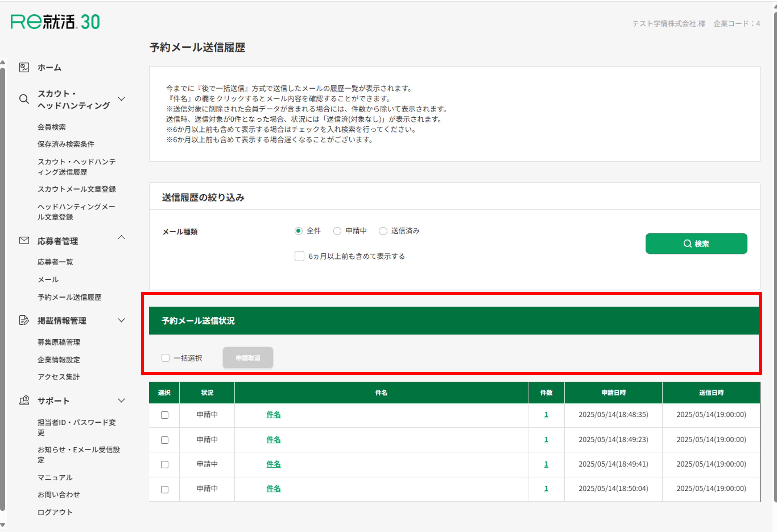Select the 送信済み radio button
The image size is (777, 532).
tap(383, 231)
